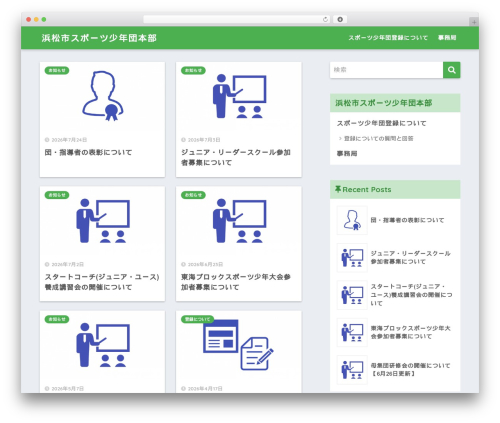Screen dimensions: 500x423
Task: Open Recent Posts entry 団・指導者の表彰について
Action: [x=407, y=220]
